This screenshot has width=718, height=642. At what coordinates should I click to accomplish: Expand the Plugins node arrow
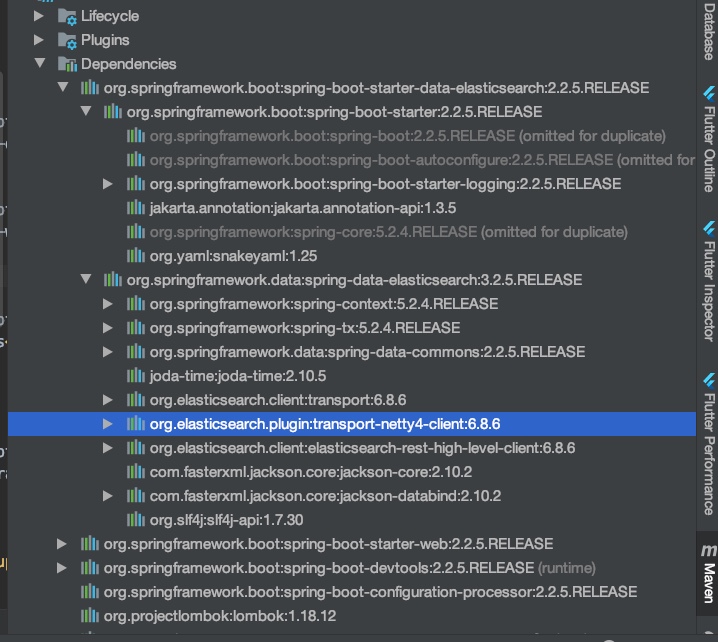pos(40,40)
